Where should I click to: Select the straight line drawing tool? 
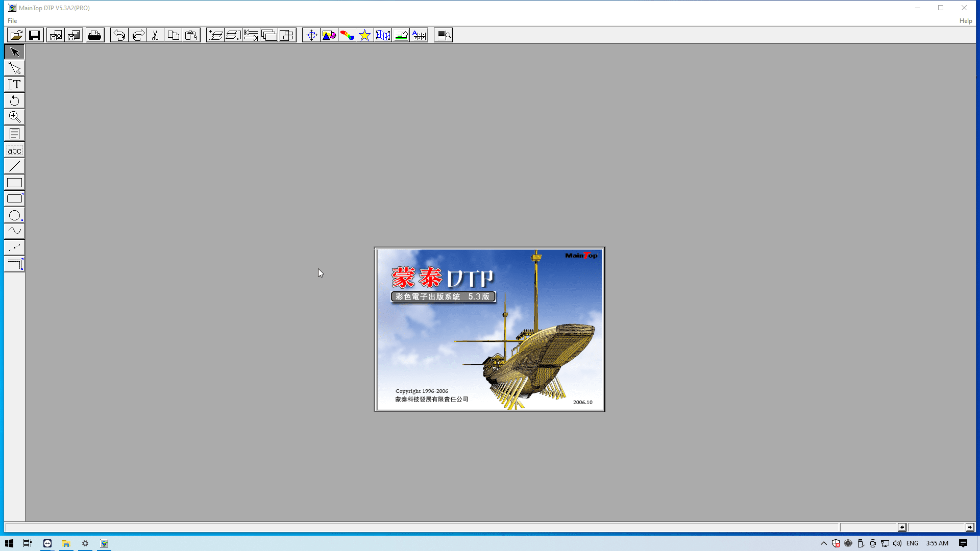(14, 166)
